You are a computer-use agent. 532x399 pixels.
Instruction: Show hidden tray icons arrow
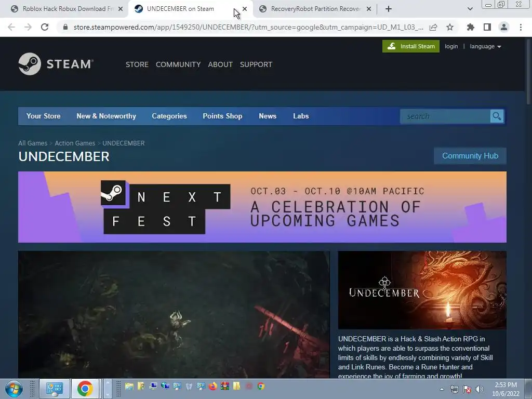[x=442, y=389]
